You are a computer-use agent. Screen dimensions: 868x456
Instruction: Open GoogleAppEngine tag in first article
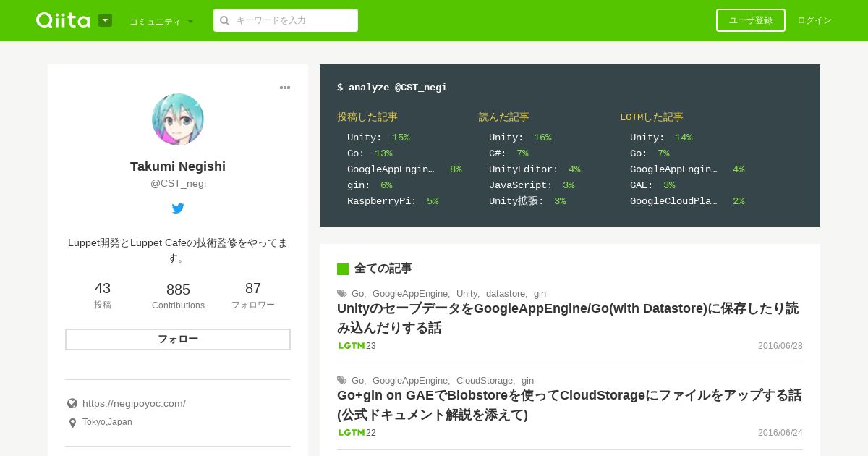click(x=410, y=293)
